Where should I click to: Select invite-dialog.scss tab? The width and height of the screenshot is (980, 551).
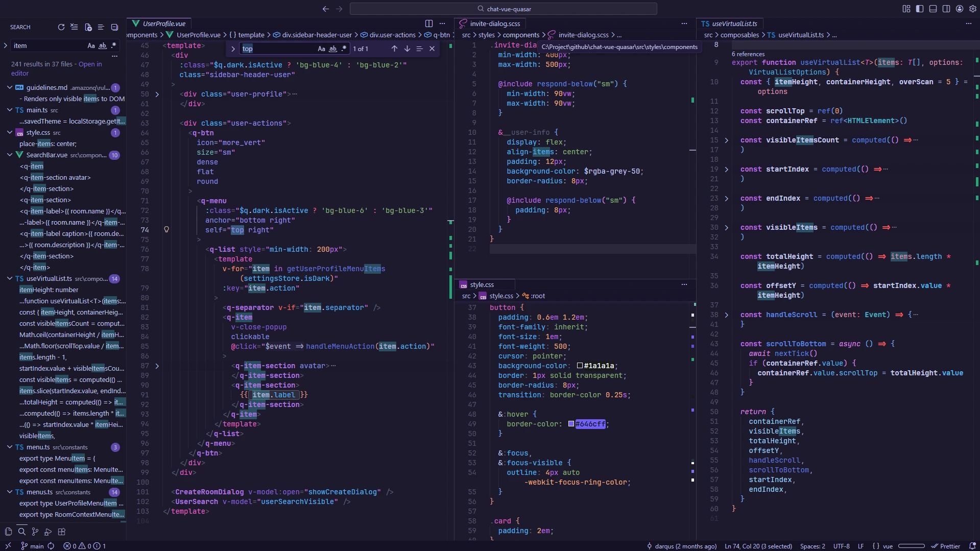pyautogui.click(x=490, y=23)
